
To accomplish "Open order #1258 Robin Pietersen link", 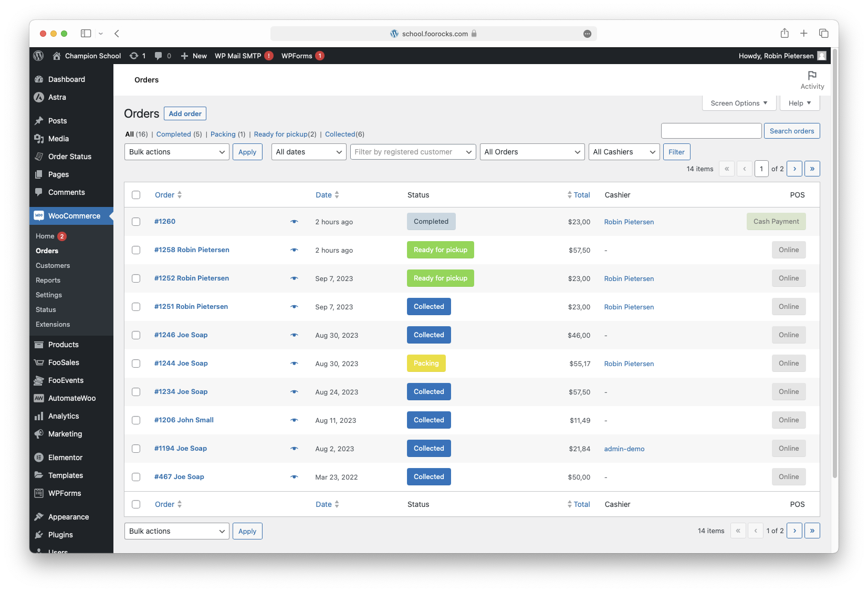I will click(192, 250).
